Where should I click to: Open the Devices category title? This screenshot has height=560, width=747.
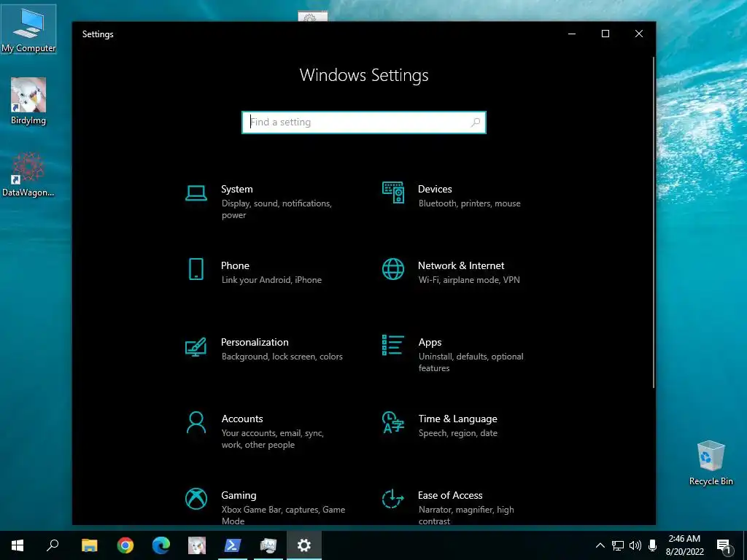pos(435,189)
